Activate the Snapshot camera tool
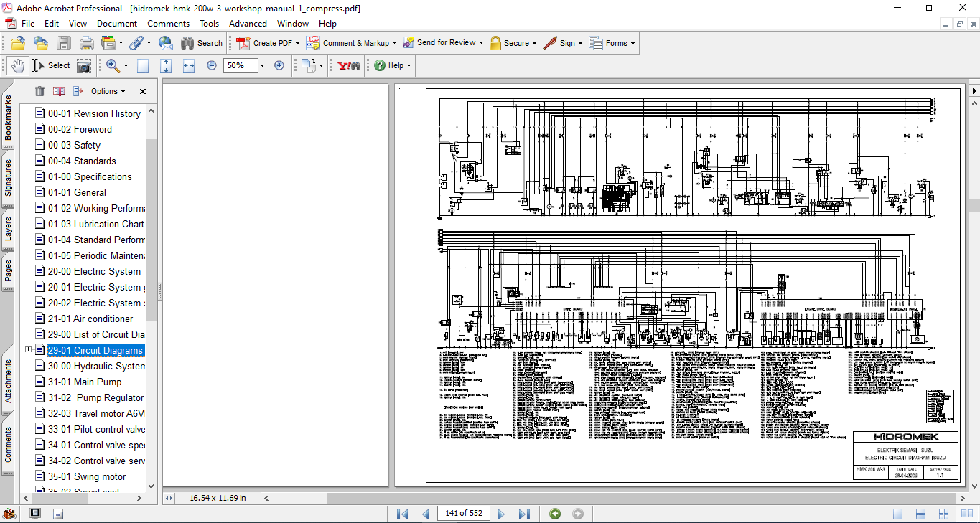This screenshot has width=980, height=523. 84,65
